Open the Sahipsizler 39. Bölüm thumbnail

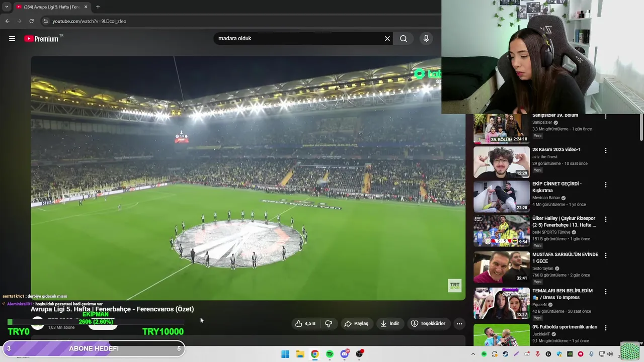[x=501, y=129]
